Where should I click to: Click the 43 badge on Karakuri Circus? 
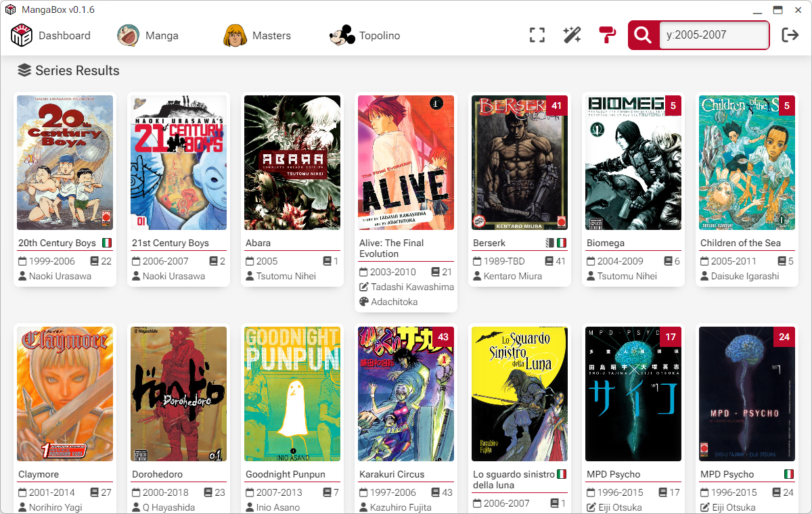(443, 337)
